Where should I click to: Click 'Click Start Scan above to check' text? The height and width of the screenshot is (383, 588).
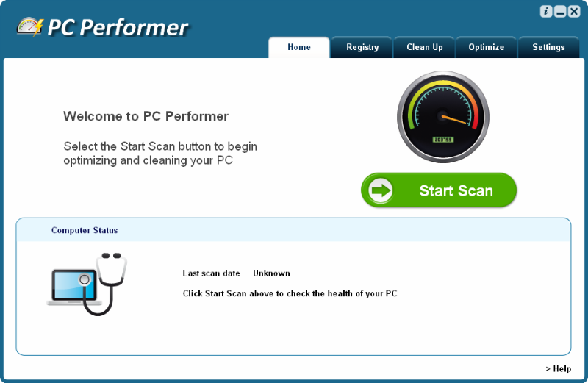[x=290, y=293]
